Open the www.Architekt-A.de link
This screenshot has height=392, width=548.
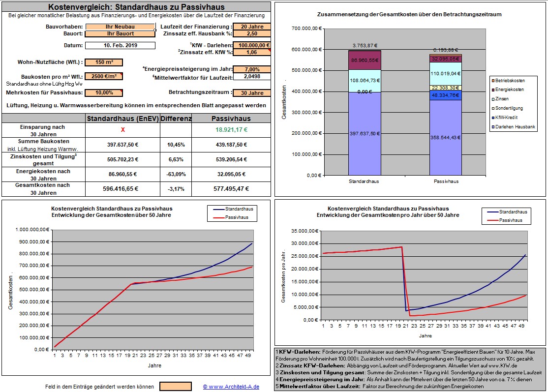231,387
